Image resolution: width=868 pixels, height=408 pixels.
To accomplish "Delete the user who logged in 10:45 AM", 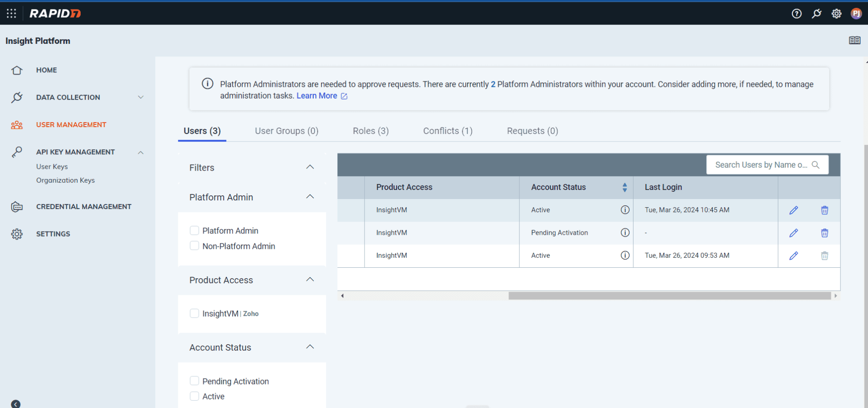I will tap(825, 210).
